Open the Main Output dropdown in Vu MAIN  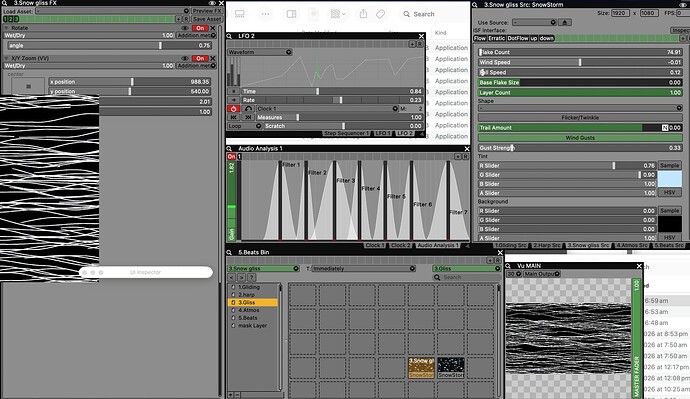pyautogui.click(x=542, y=274)
